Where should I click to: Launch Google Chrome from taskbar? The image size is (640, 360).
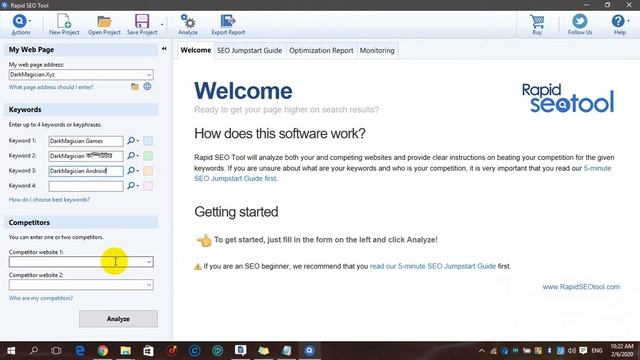pos(103,351)
